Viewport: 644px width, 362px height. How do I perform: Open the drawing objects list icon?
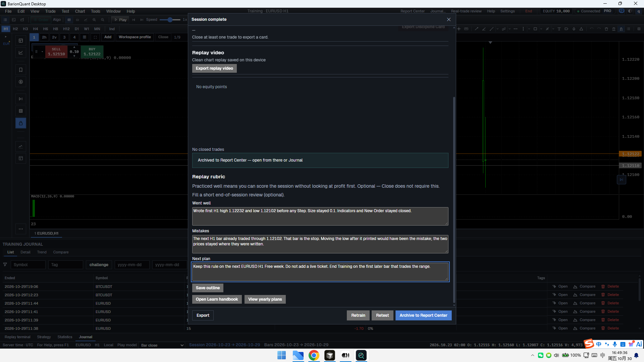click(629, 29)
